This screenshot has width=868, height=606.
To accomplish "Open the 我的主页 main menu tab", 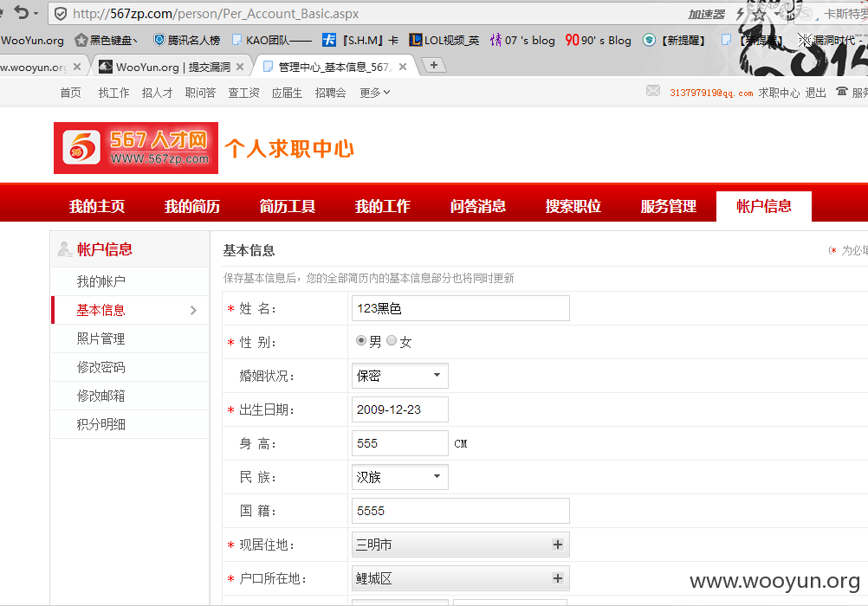I will tap(97, 206).
